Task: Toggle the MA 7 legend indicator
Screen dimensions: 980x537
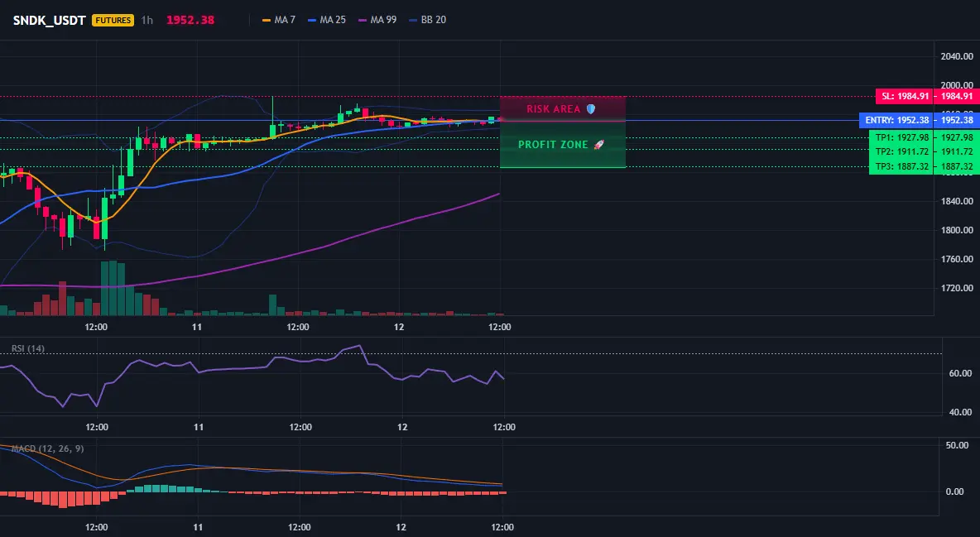Action: tap(279, 20)
